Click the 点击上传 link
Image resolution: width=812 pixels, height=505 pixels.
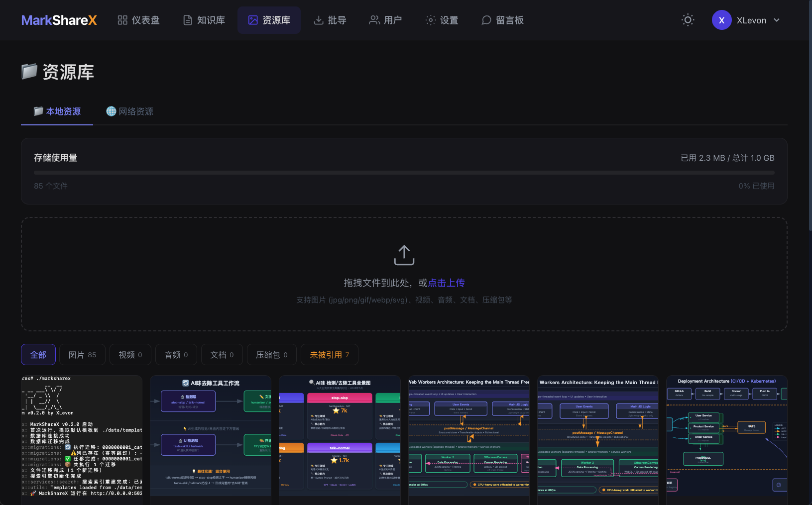447,283
